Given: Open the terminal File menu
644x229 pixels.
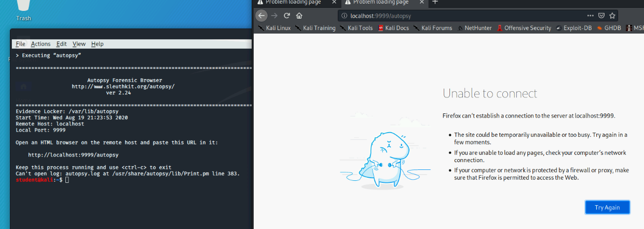Looking at the screenshot, I should click(20, 44).
